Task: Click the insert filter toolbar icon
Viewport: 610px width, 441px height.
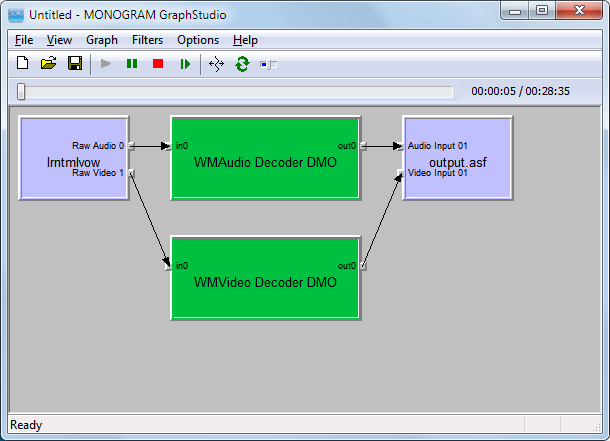Action: 268,64
